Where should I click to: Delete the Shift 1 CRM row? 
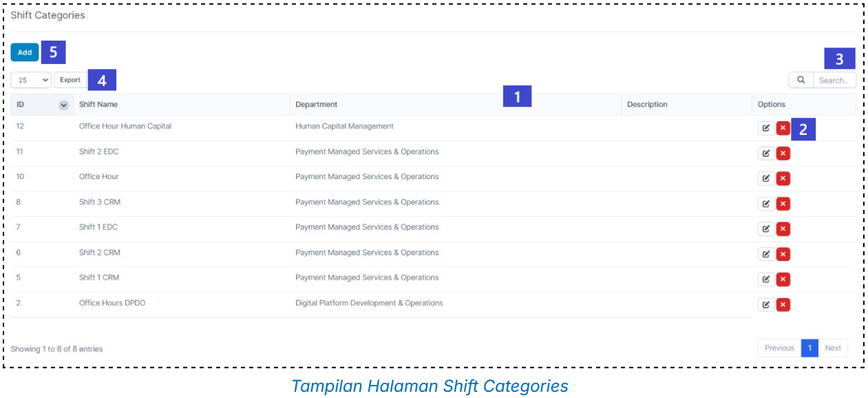pyautogui.click(x=783, y=280)
